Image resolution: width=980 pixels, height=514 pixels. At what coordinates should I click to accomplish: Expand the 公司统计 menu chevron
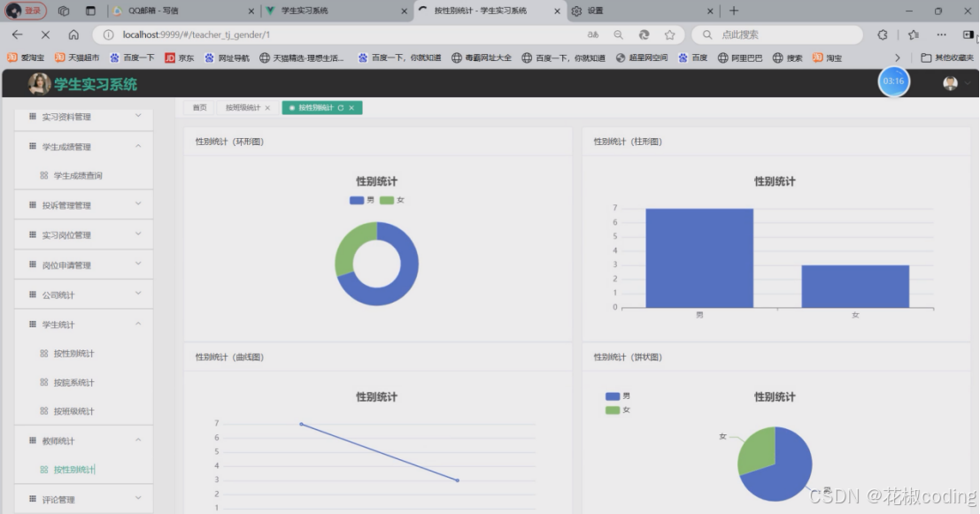(x=138, y=294)
